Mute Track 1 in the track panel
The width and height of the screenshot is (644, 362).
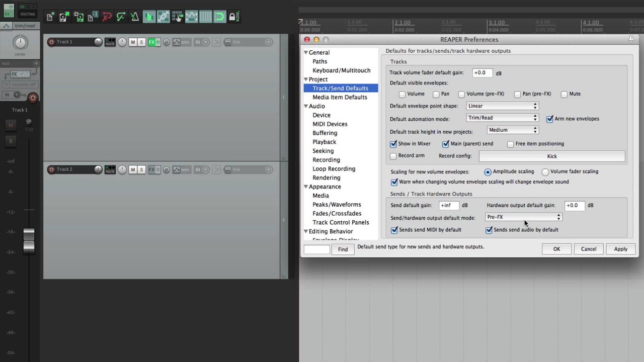(x=133, y=42)
